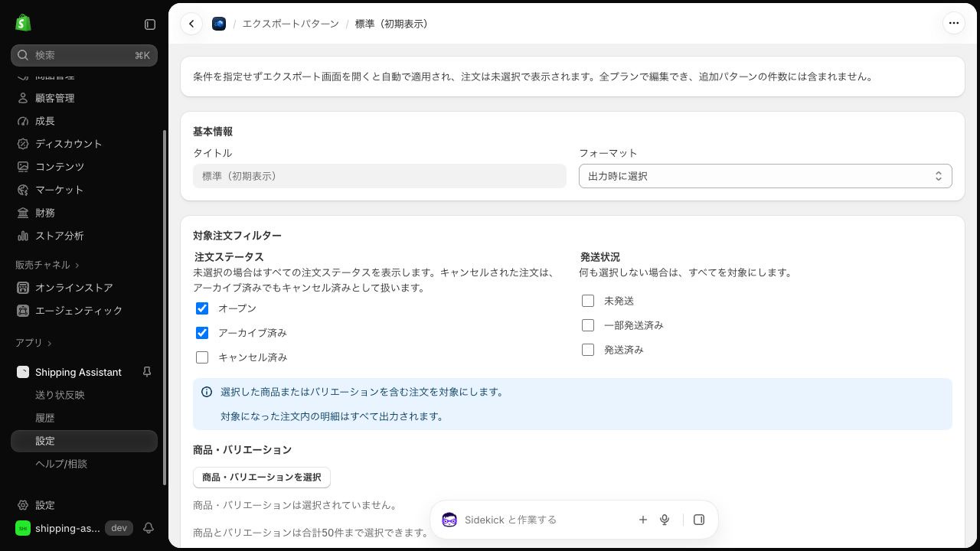Click the タイトル input field
This screenshot has height=551, width=980.
coord(380,176)
